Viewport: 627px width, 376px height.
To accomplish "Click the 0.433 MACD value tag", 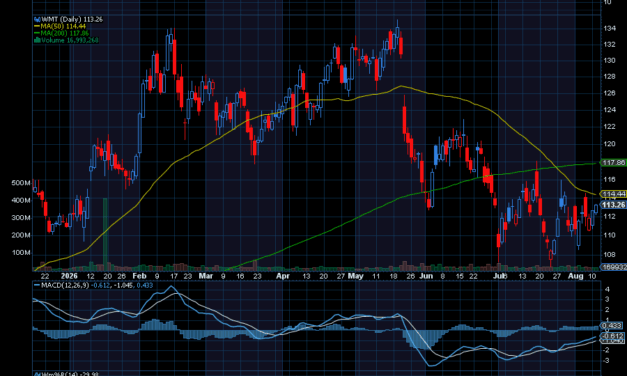I will pyautogui.click(x=612, y=326).
